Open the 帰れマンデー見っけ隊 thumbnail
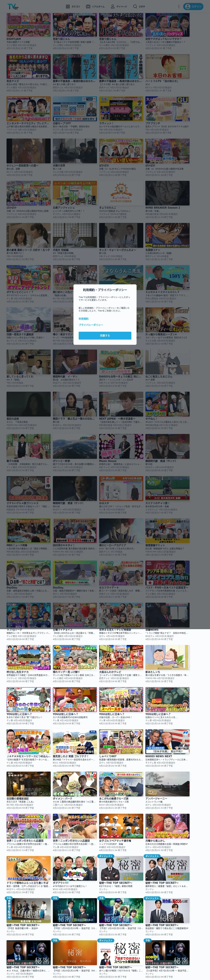The image size is (210, 980). [75, 657]
